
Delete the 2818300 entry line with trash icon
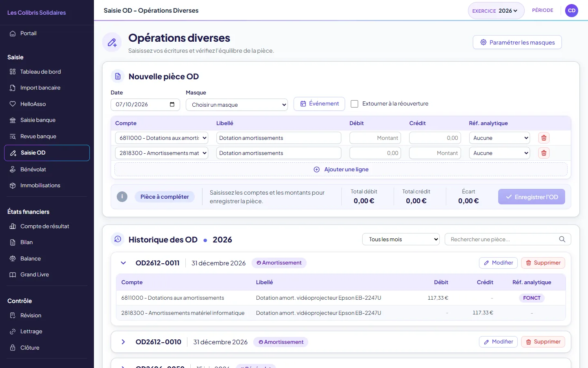coord(544,153)
